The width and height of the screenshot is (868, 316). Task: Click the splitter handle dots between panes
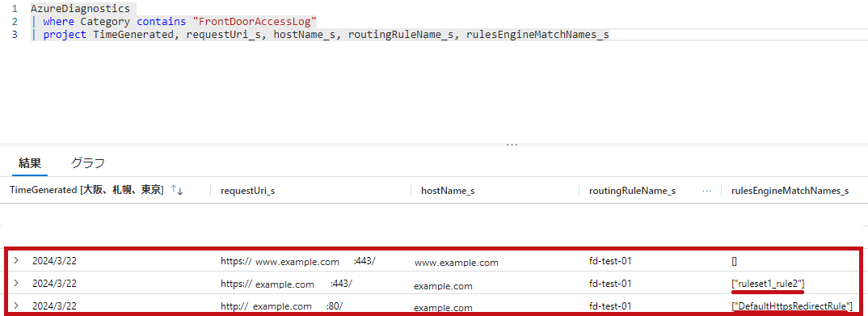(x=512, y=145)
